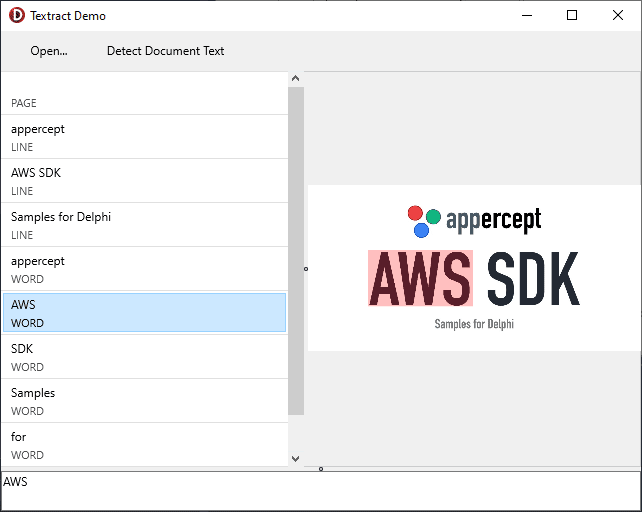Click the text box showing AWS
The image size is (642, 512).
tap(321, 491)
